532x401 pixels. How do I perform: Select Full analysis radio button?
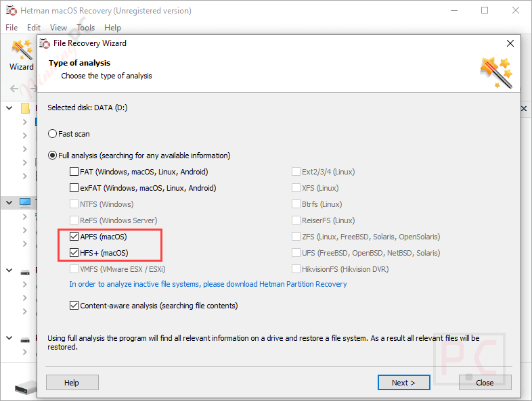[x=52, y=156]
